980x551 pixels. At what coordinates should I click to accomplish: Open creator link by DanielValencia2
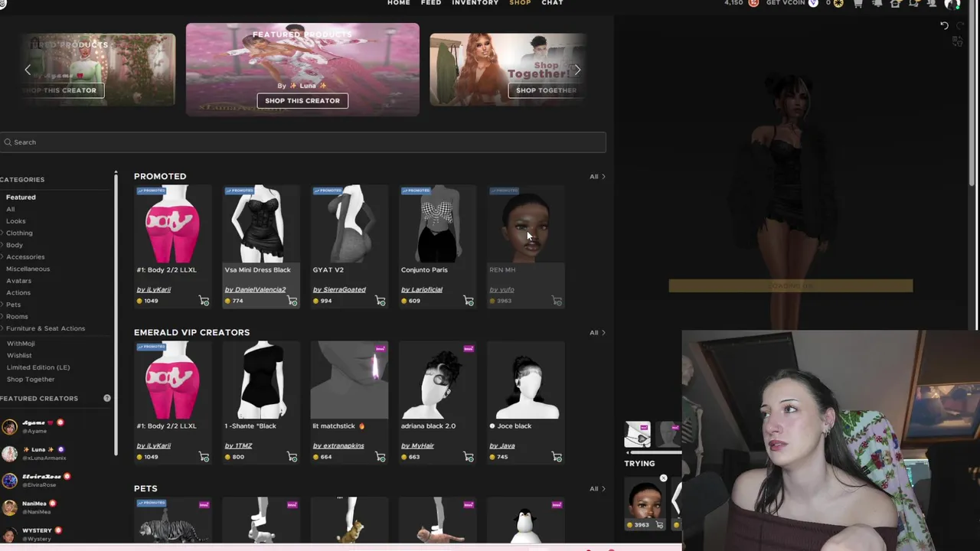[255, 289]
